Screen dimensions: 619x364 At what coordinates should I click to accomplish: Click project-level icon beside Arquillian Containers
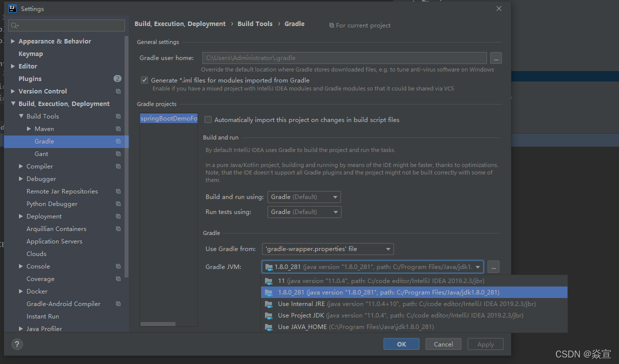pos(118,229)
